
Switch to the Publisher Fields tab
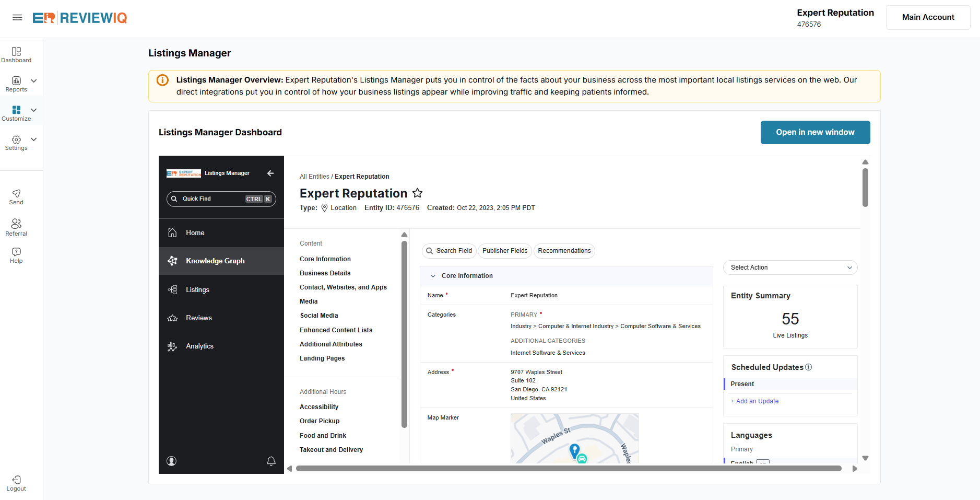(x=504, y=251)
